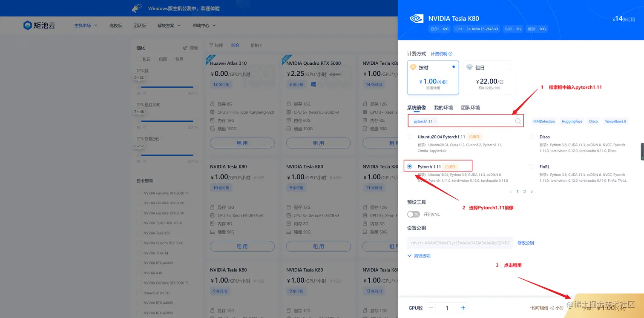Go to previous image page arrow
This screenshot has height=318, width=644.
511,192
